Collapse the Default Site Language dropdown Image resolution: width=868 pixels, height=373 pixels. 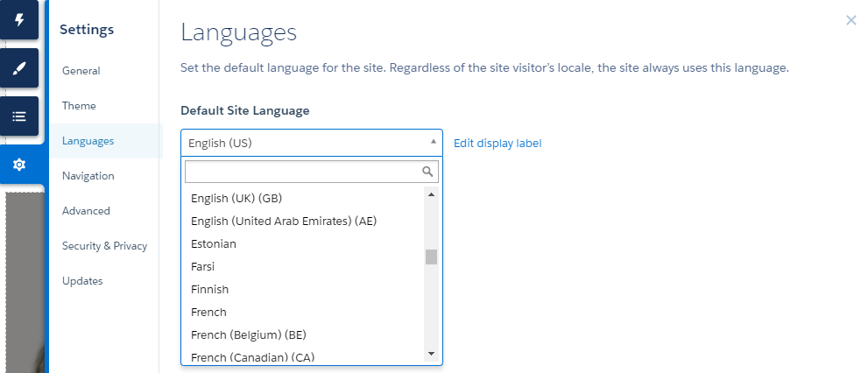click(311, 143)
